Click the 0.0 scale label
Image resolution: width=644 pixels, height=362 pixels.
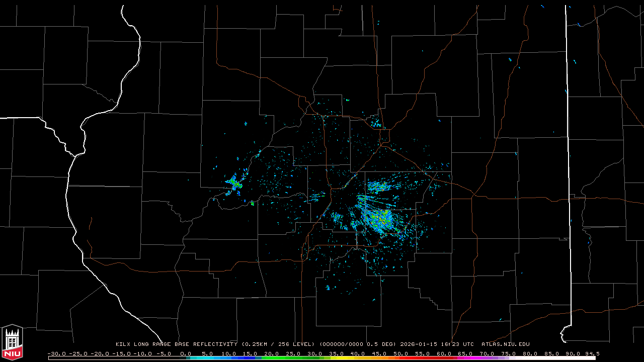coord(186,353)
